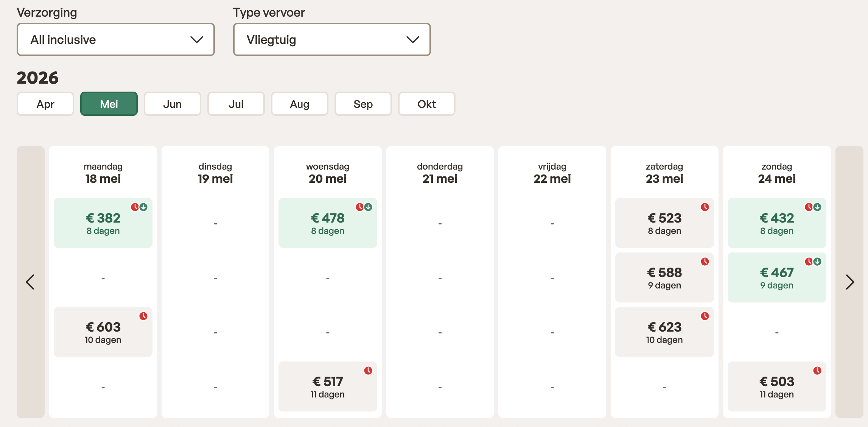This screenshot has height=427, width=868.
Task: Switch to the Jun month tab
Action: (172, 104)
